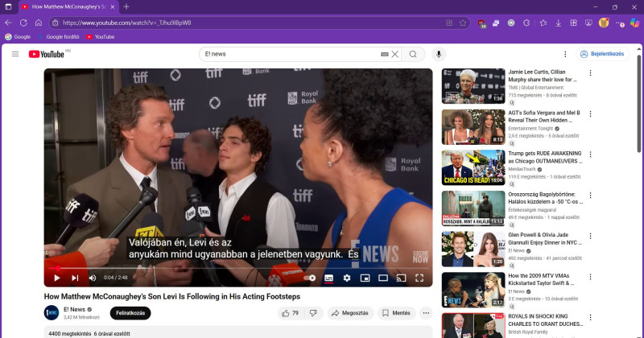The height and width of the screenshot is (338, 644).
Task: Open Entertainment Tonight channel name
Action: [530, 129]
